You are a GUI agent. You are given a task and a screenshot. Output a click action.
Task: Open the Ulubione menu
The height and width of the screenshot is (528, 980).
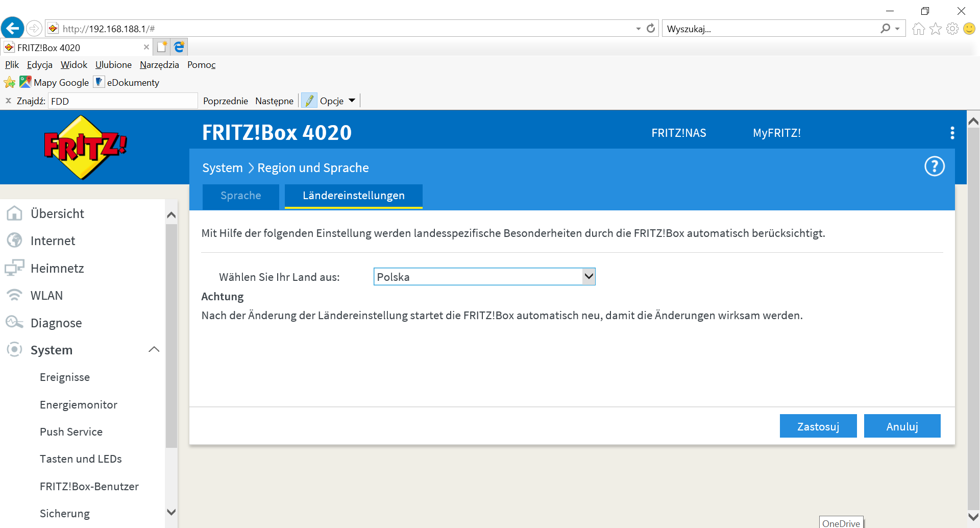tap(113, 65)
